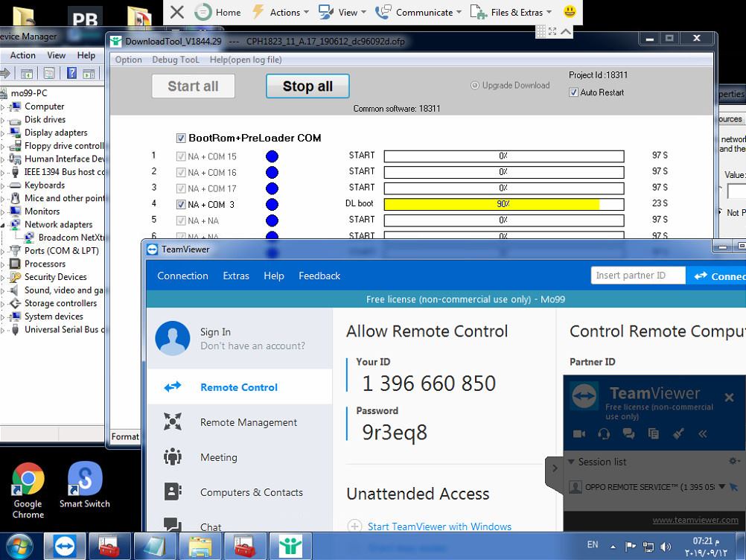
Task: Open TeamViewer Extras menu
Action: 236,276
